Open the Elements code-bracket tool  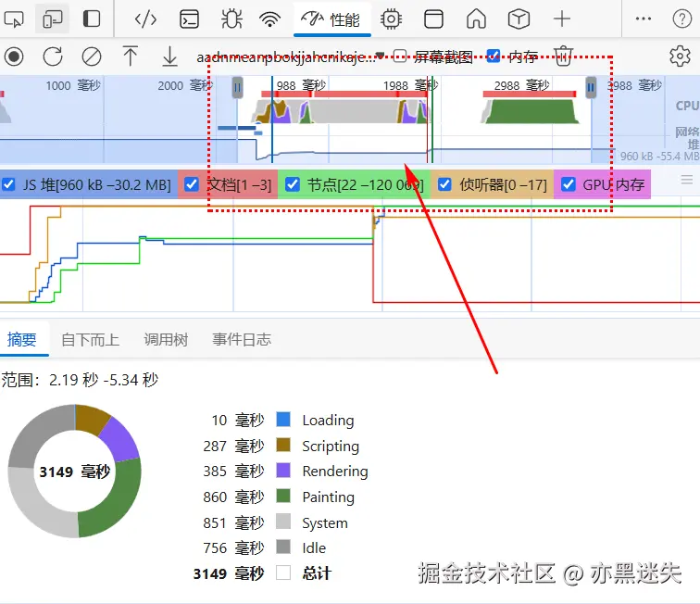point(145,19)
